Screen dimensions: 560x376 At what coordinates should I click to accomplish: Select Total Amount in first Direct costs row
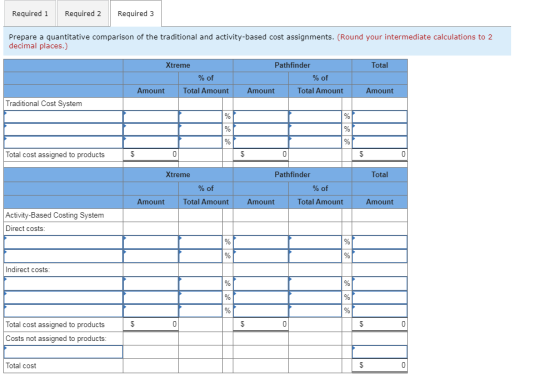pyautogui.click(x=380, y=242)
